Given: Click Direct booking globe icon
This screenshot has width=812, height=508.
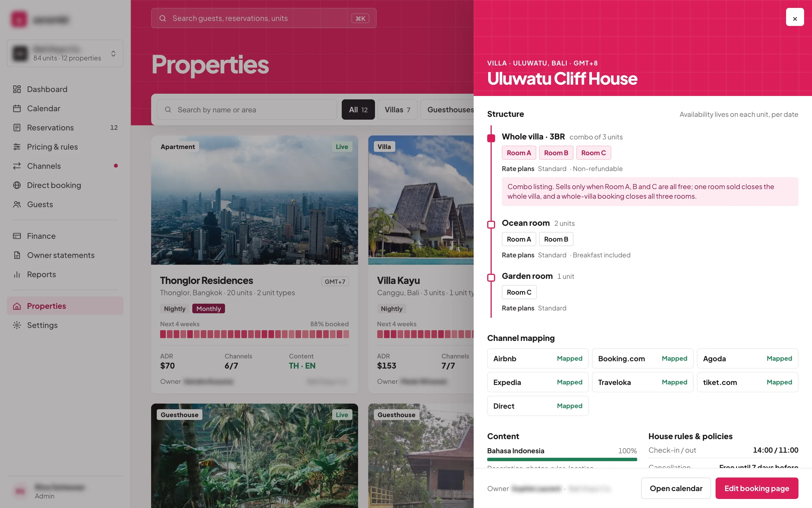Looking at the screenshot, I should click(17, 185).
